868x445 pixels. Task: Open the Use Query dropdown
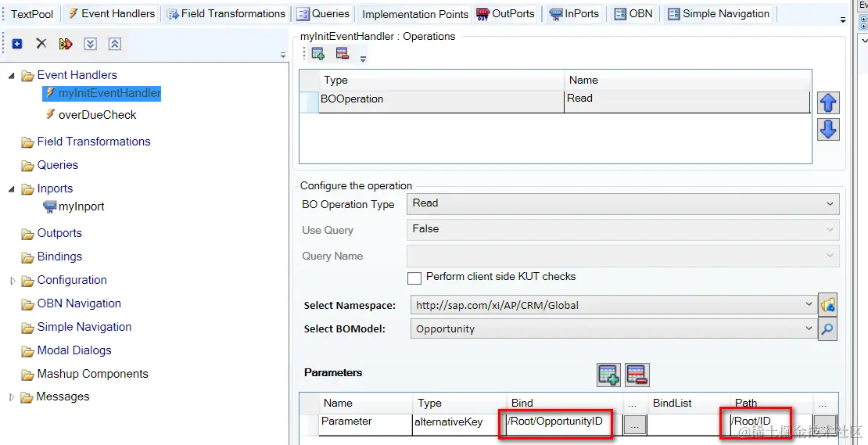coord(830,229)
